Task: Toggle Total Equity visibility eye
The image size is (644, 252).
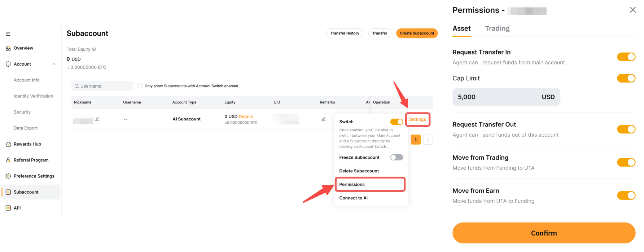Action: pyautogui.click(x=94, y=49)
